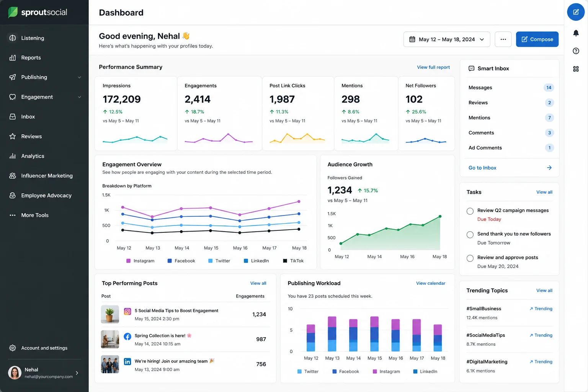Expand the Publishing menu chevron

click(x=79, y=77)
